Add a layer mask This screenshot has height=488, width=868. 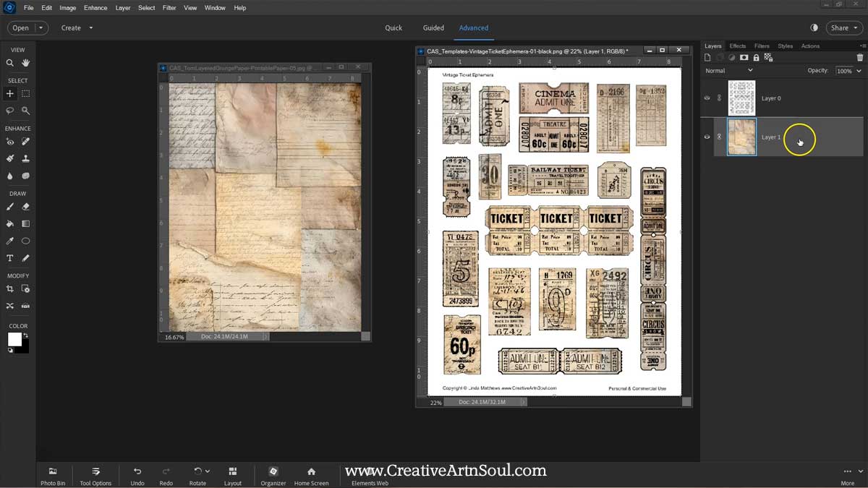tap(744, 58)
